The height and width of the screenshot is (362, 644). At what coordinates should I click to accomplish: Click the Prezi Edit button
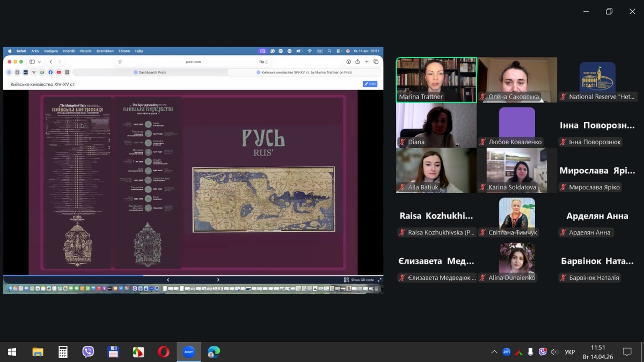370,84
